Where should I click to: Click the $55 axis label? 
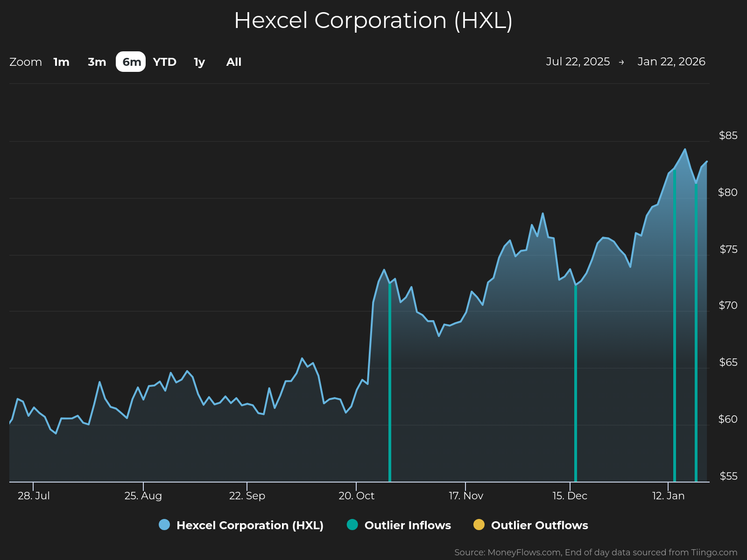click(728, 476)
